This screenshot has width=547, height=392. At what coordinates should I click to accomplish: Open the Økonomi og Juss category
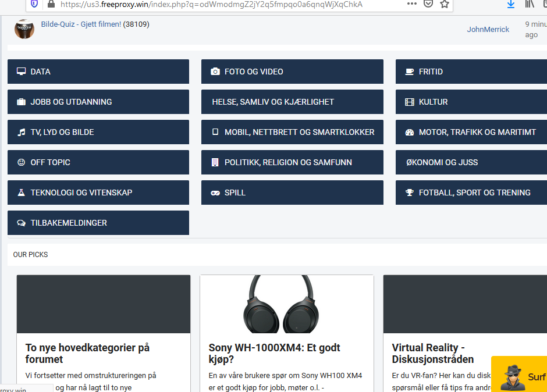[x=471, y=162]
